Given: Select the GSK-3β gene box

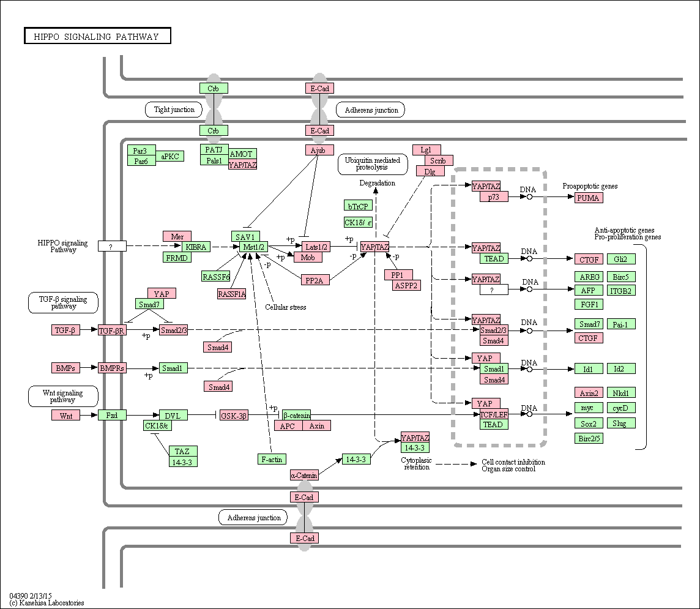Looking at the screenshot, I should click(x=234, y=416).
